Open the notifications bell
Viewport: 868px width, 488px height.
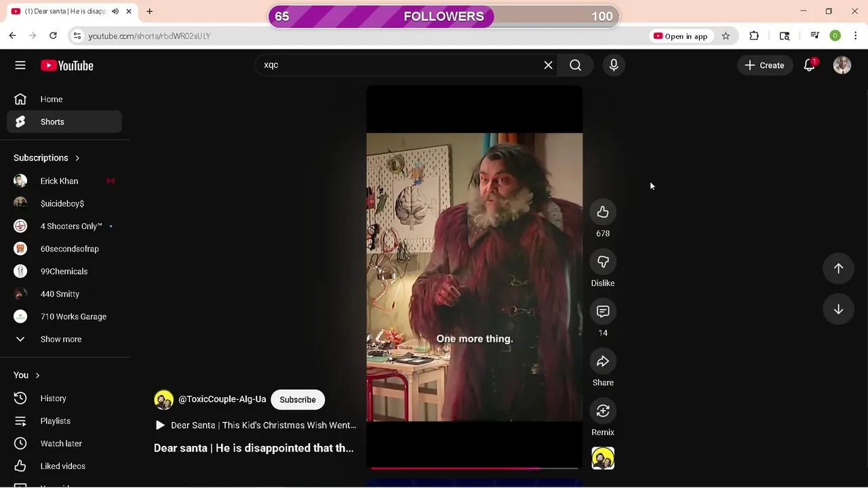coord(809,65)
